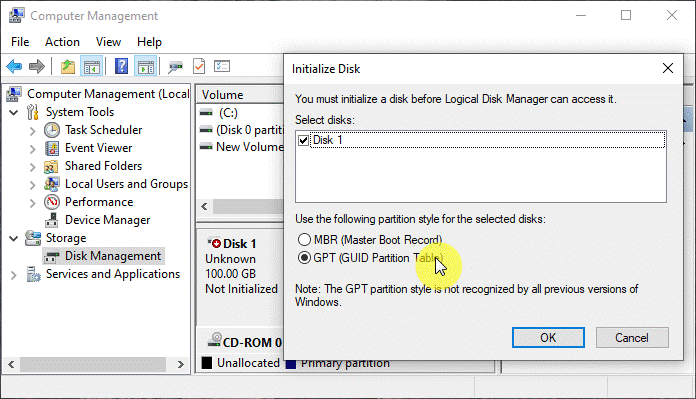Collapse the System Tools tree node
This screenshot has height=399, width=696.
pos(14,112)
